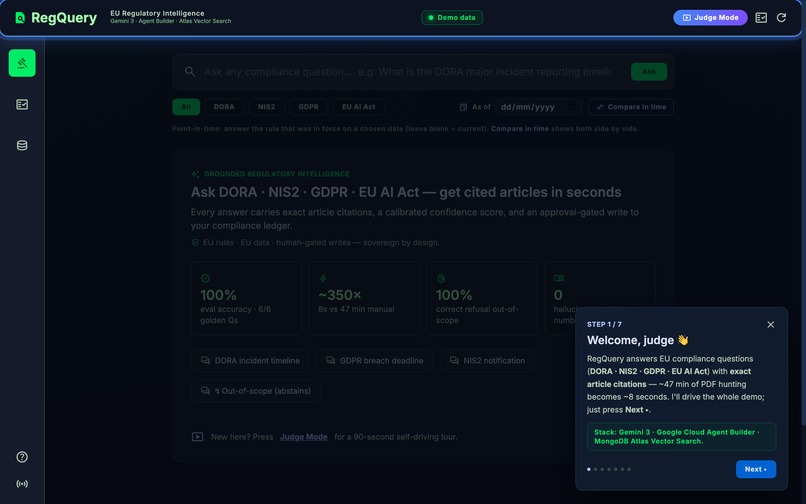
Task: Open the database sidebar icon
Action: tap(22, 146)
